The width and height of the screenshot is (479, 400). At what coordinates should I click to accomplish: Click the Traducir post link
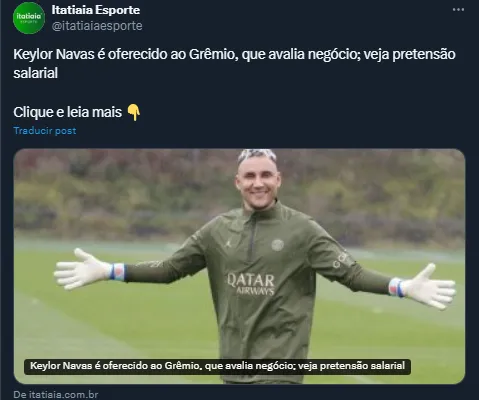tap(45, 131)
